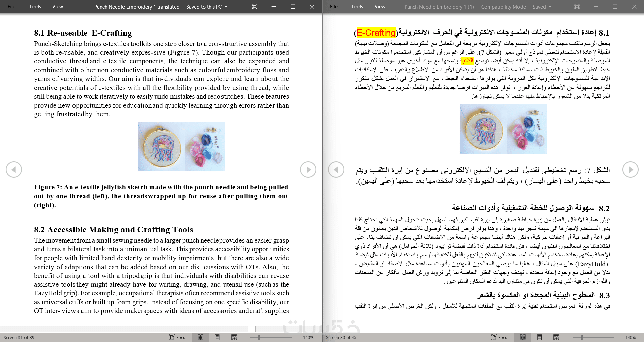Click zoom in plus in the English window
This screenshot has width=644, height=342.
(296, 337)
